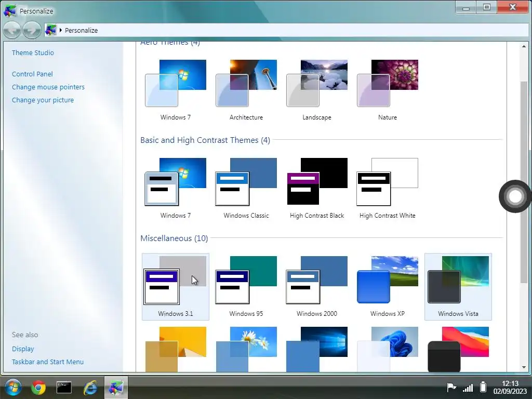This screenshot has height=399, width=532.
Task: Click the Personalize title bar icon
Action: pos(10,11)
